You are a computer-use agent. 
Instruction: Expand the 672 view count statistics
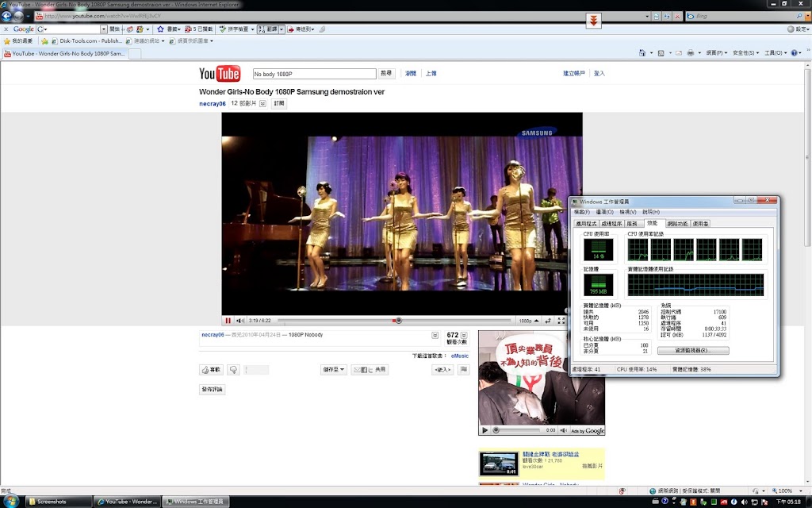click(x=464, y=336)
